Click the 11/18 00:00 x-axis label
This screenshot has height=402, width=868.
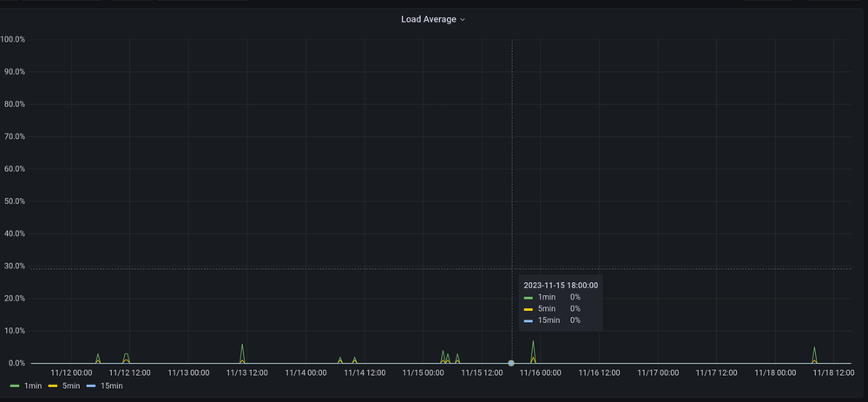(x=775, y=373)
